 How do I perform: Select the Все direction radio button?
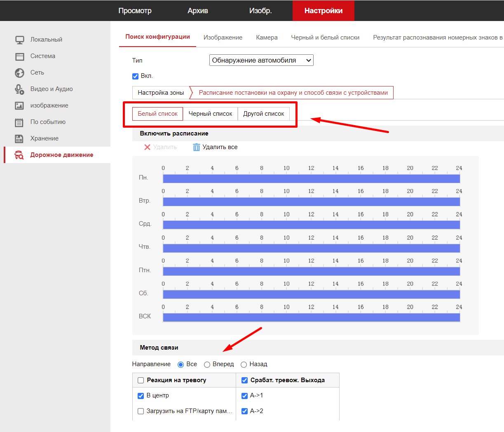(x=181, y=364)
